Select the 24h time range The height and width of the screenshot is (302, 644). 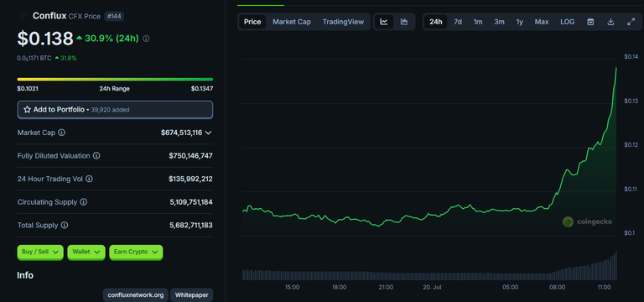tap(436, 22)
